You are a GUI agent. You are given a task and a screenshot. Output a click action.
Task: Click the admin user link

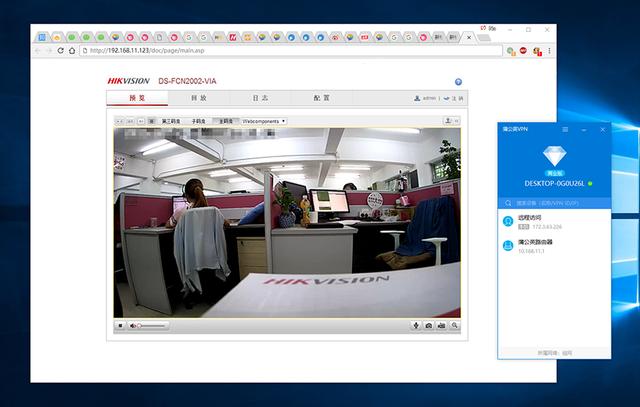coord(425,98)
